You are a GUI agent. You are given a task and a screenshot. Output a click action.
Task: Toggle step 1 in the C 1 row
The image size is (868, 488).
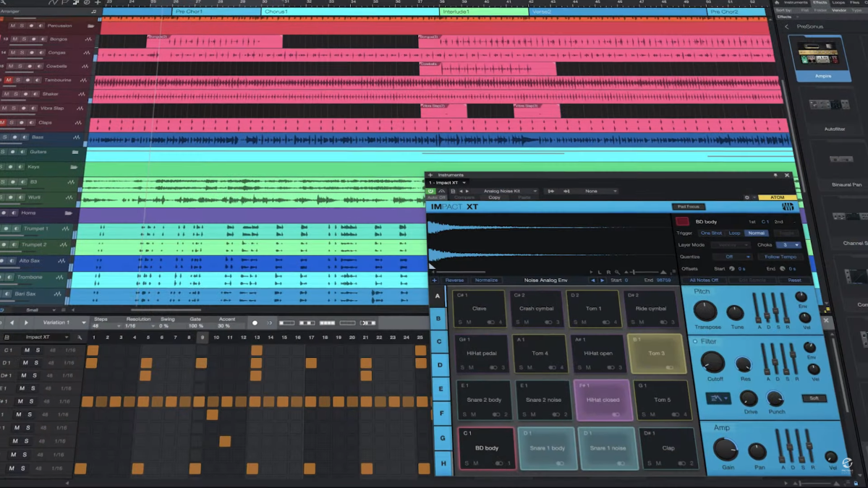click(x=92, y=350)
